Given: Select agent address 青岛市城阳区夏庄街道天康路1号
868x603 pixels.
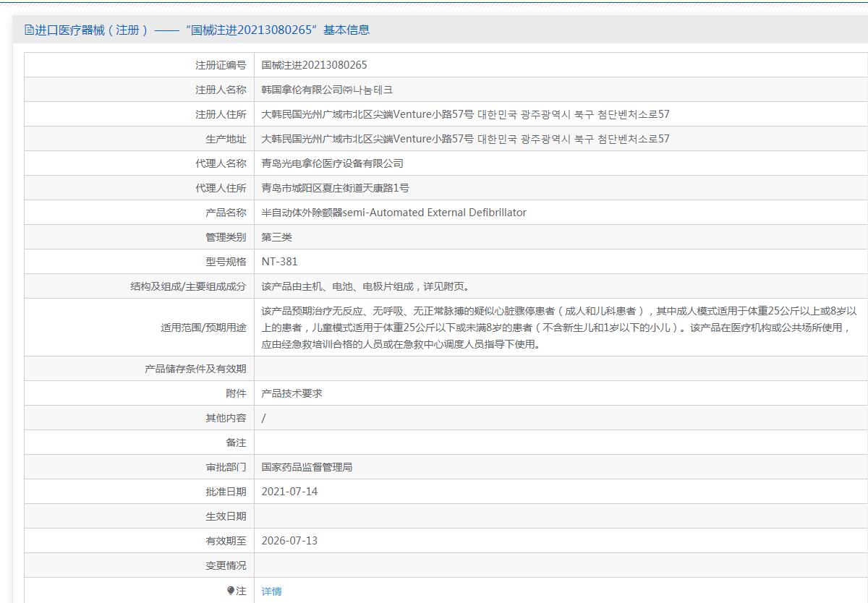Looking at the screenshot, I should click(336, 188).
